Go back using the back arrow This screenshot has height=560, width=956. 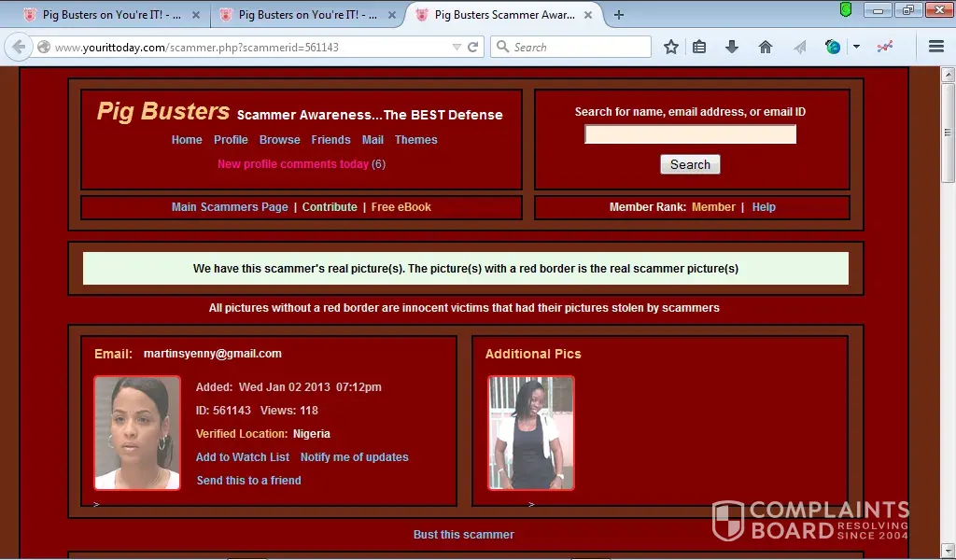pyautogui.click(x=19, y=48)
